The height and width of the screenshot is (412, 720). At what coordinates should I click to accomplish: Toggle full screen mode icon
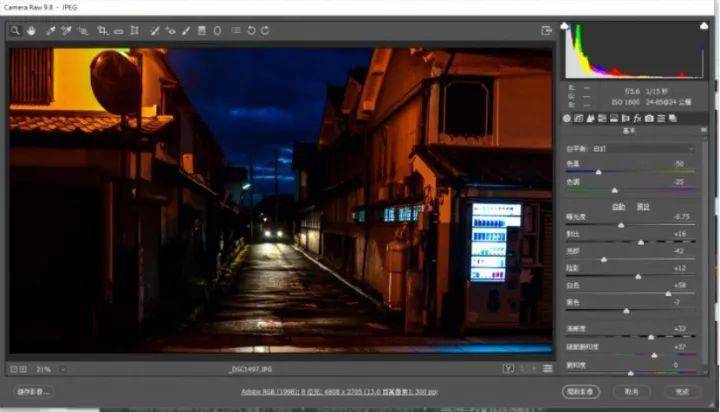point(546,31)
